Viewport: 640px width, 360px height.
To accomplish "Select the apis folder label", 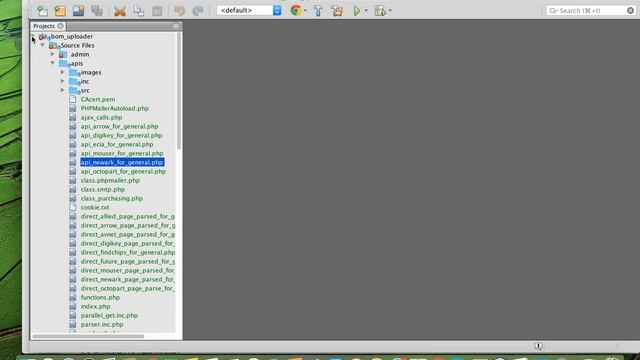I will 77,63.
